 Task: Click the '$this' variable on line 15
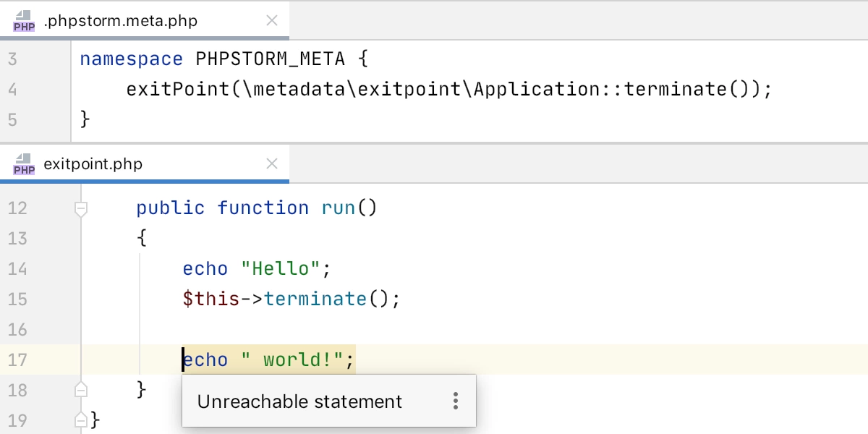[211, 299]
